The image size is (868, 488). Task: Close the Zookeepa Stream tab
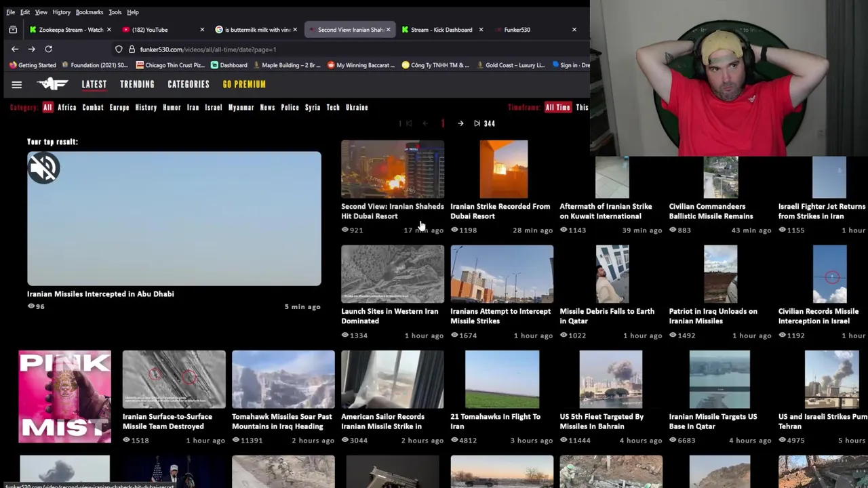click(x=110, y=30)
